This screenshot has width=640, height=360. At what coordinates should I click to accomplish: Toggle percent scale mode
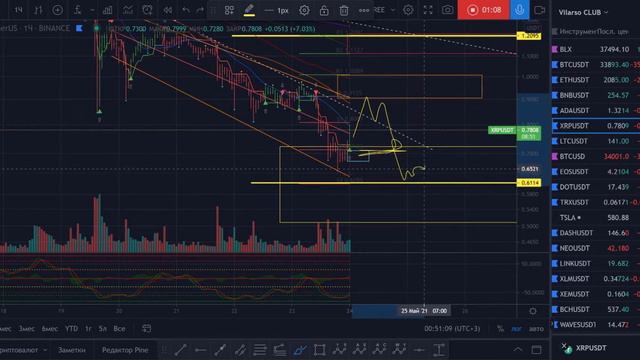click(500, 329)
